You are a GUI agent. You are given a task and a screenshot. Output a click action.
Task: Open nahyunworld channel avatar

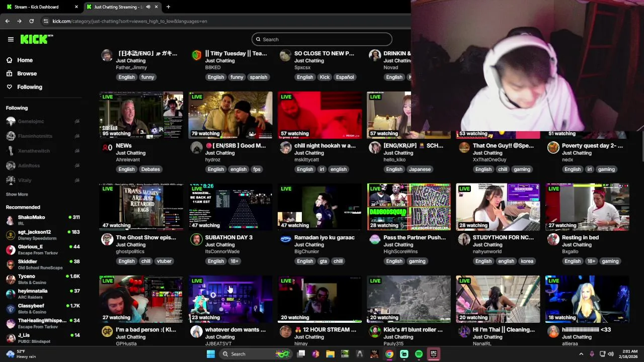464,239
